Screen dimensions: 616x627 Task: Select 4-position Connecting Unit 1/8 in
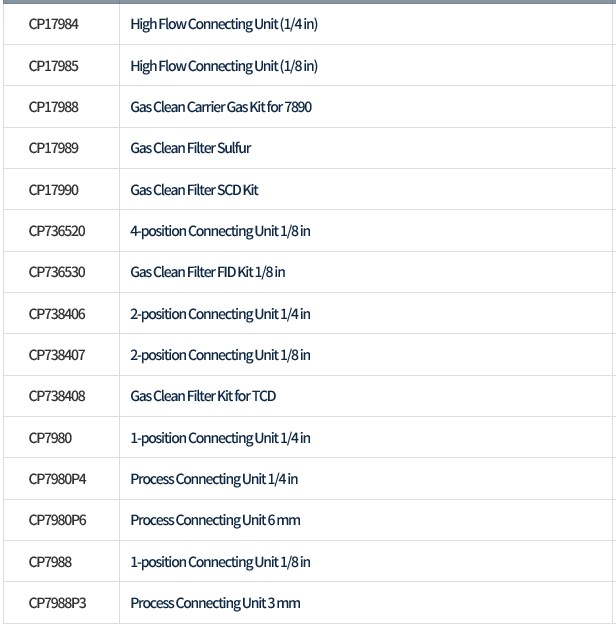click(220, 231)
